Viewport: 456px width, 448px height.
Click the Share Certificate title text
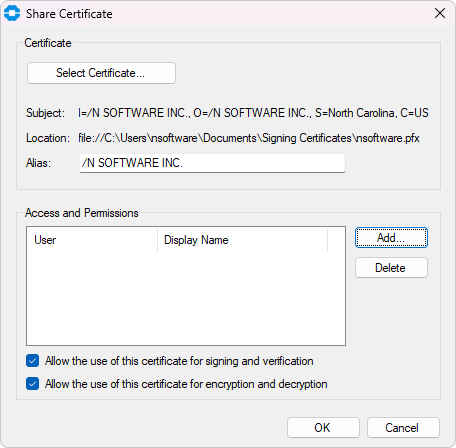point(69,14)
